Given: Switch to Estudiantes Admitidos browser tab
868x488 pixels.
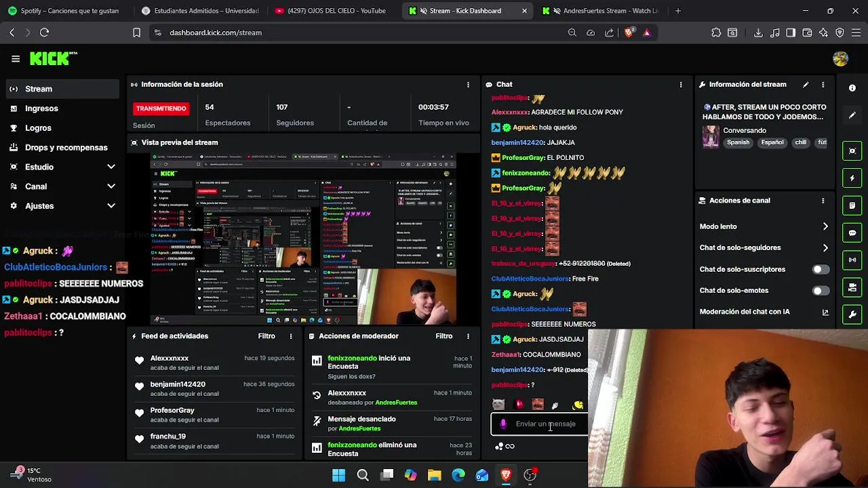Looking at the screenshot, I should [x=201, y=11].
